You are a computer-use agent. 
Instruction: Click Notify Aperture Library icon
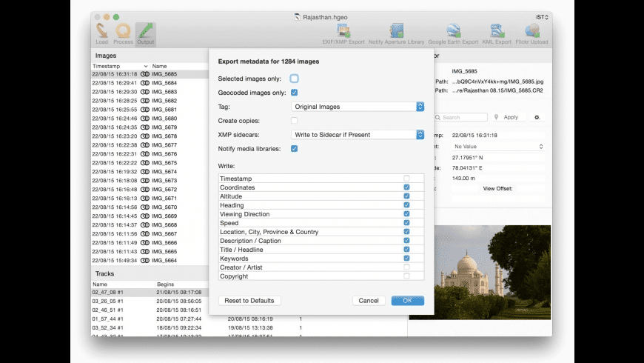396,33
